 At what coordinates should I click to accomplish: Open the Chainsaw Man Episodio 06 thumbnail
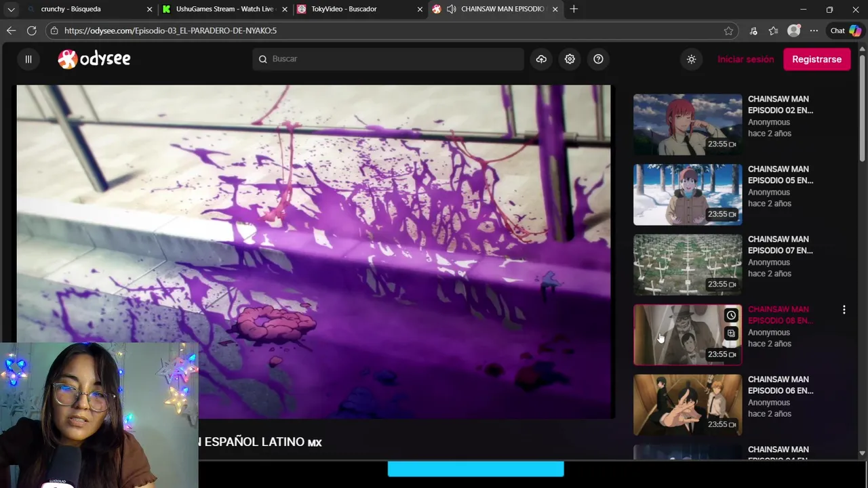point(688,405)
